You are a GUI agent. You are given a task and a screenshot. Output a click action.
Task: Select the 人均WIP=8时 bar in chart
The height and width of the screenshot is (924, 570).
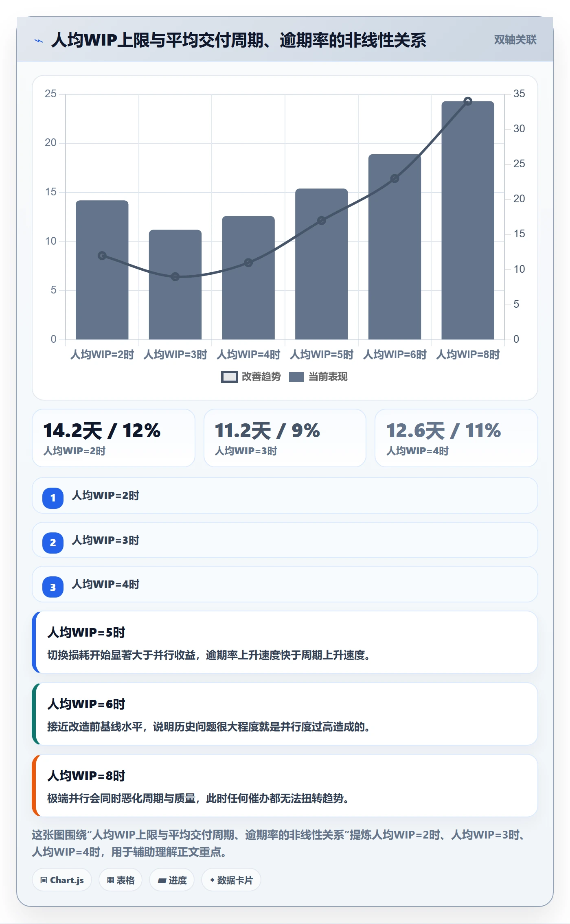click(468, 220)
